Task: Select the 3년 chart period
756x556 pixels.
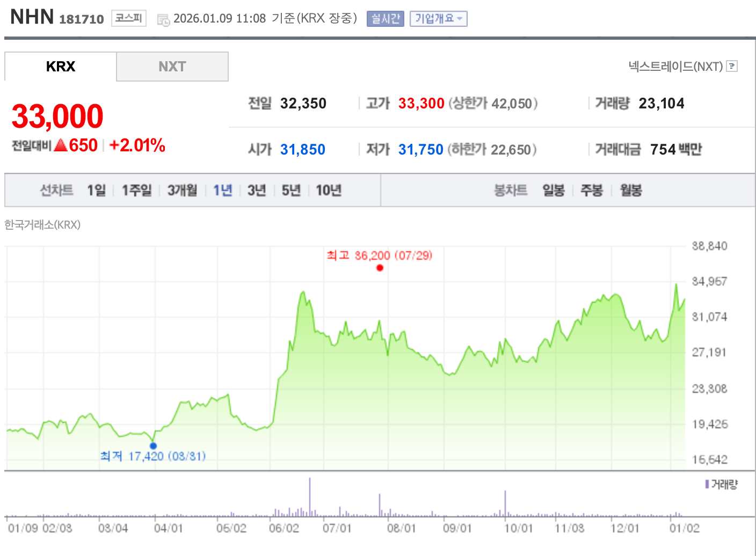Action: (x=256, y=190)
